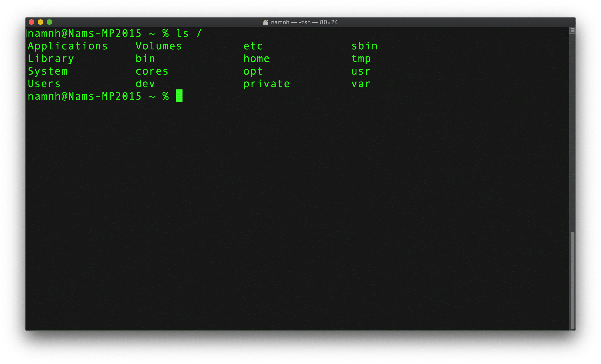Click the 'Library' directory name
The height and width of the screenshot is (364, 601).
[51, 59]
